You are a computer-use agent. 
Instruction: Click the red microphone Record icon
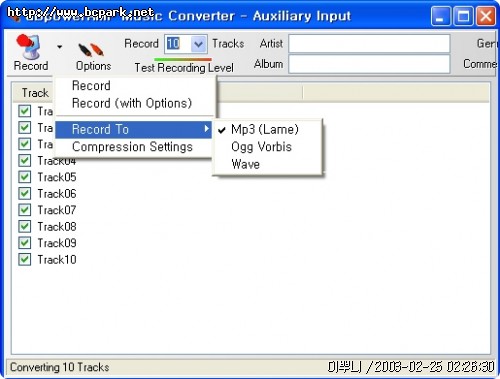[28, 47]
